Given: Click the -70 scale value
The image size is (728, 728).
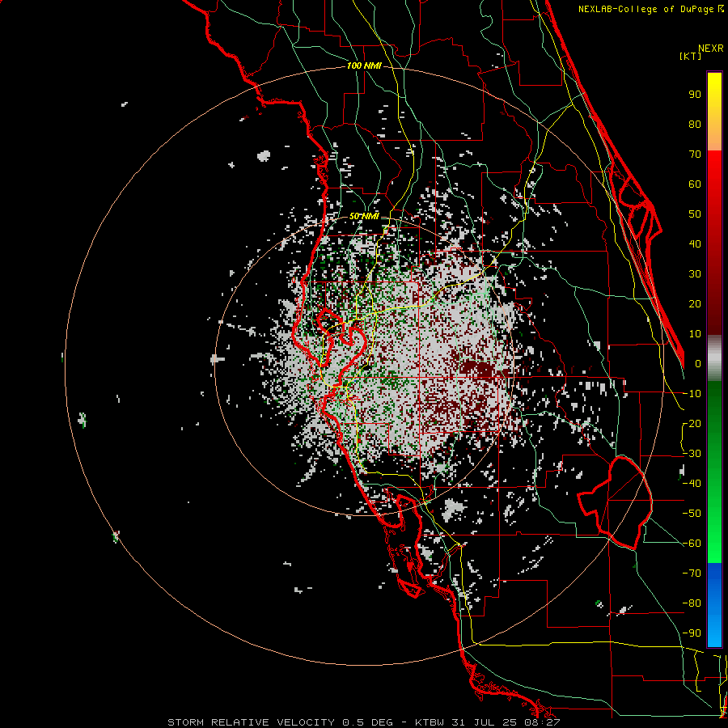Looking at the screenshot, I should [x=692, y=574].
